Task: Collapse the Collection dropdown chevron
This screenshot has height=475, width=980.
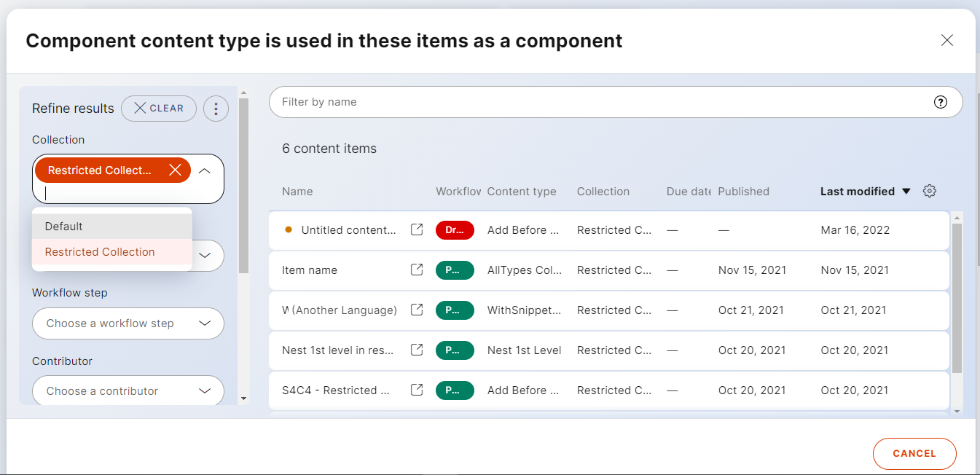Action: pyautogui.click(x=205, y=170)
